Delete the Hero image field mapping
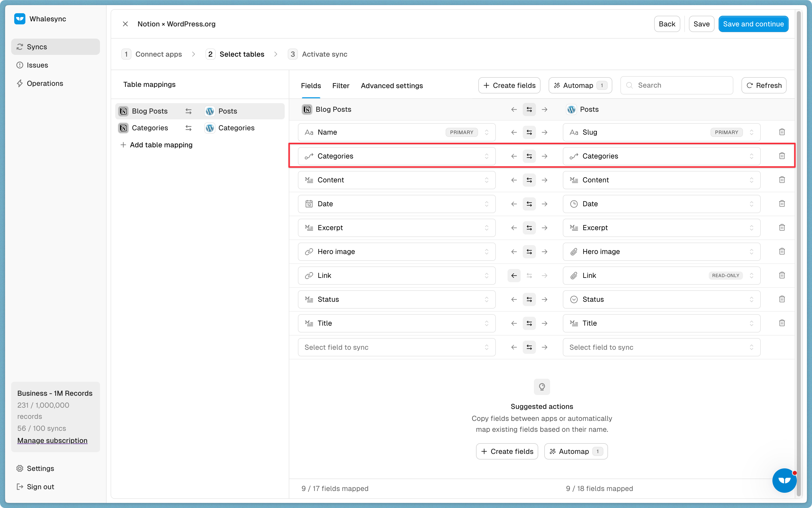This screenshot has width=812, height=508. click(x=782, y=251)
